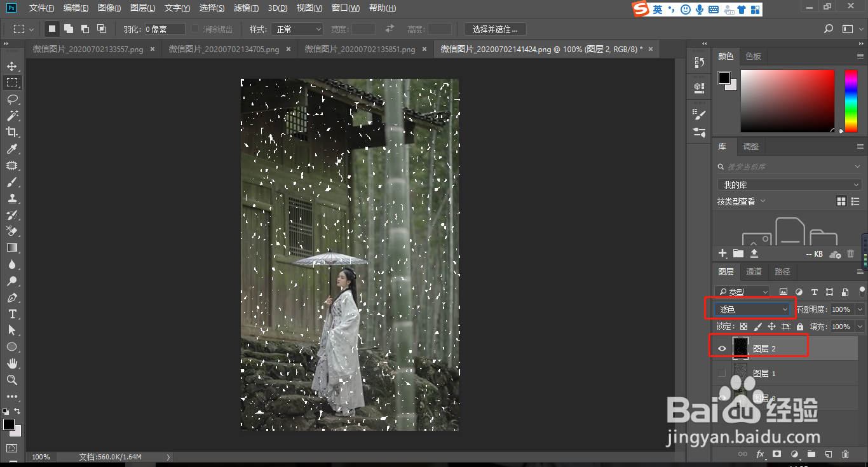
Task: Select the Lasso tool
Action: pos(13,99)
